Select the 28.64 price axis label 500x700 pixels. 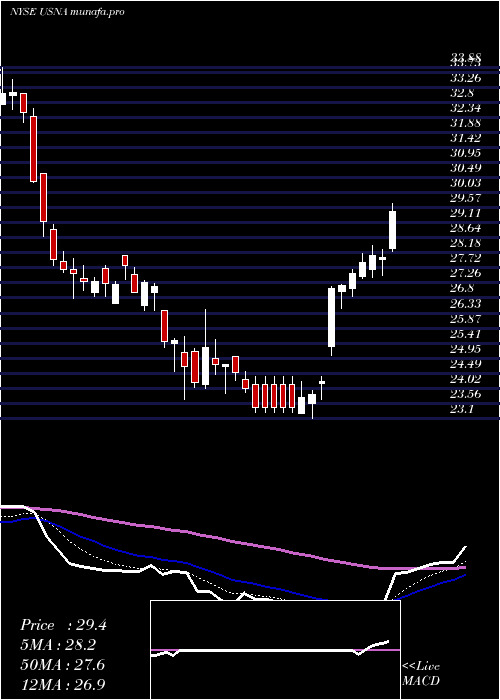[x=466, y=228]
